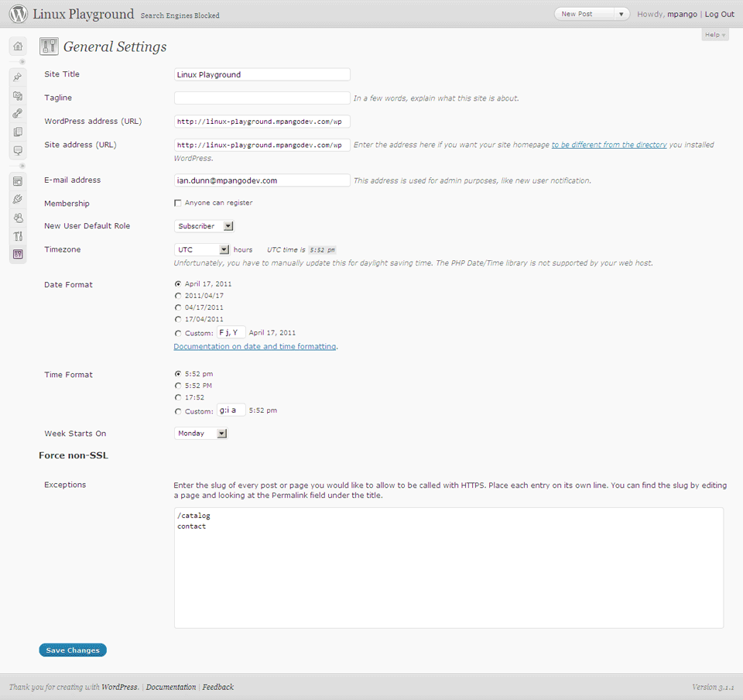Viewport: 743px width, 700px height.
Task: Click the 'Version 3.1.1' footer text
Action: coord(713,687)
